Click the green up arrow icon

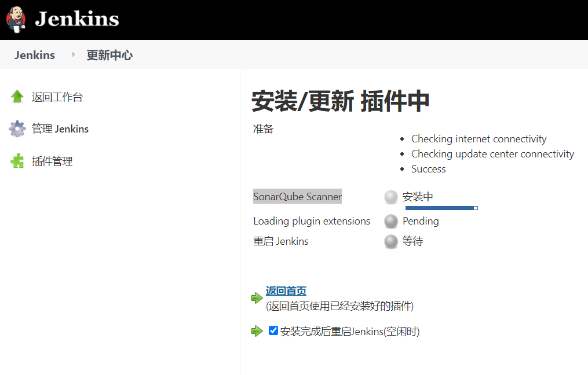click(17, 96)
